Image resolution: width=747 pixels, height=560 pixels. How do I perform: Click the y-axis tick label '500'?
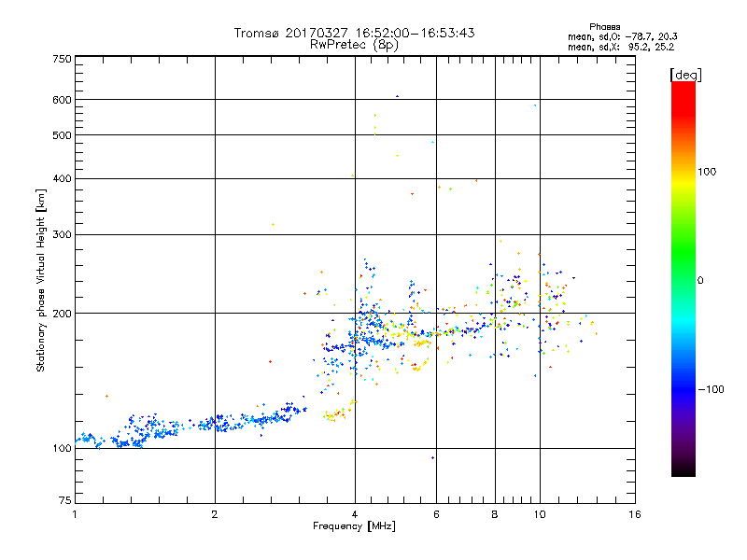pyautogui.click(x=63, y=135)
